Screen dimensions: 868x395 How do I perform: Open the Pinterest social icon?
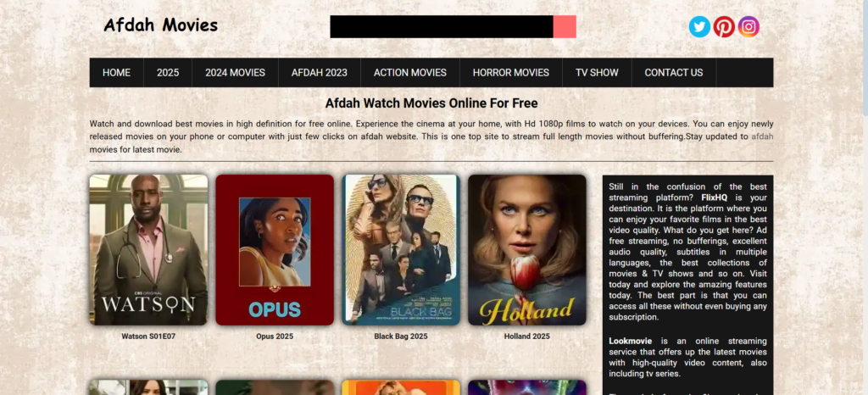[x=724, y=26]
